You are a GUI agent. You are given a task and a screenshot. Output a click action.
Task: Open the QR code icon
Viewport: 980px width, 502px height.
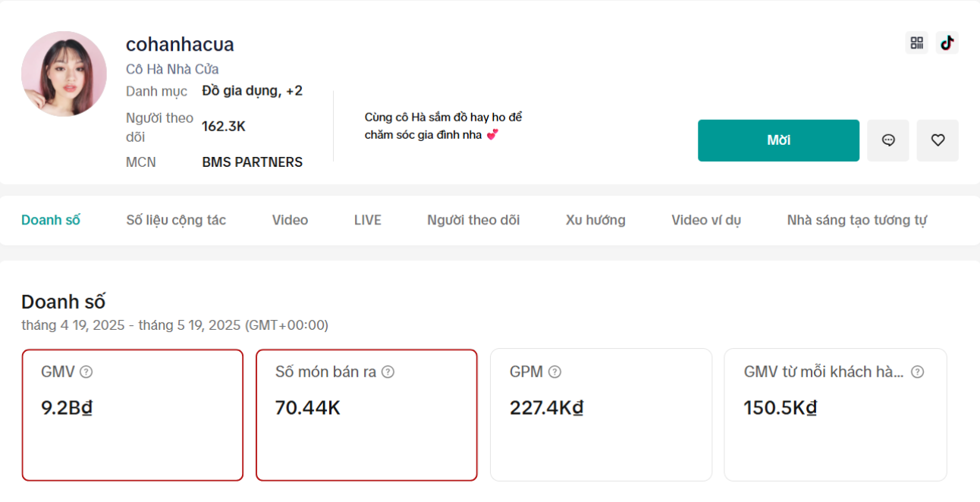coord(916,43)
